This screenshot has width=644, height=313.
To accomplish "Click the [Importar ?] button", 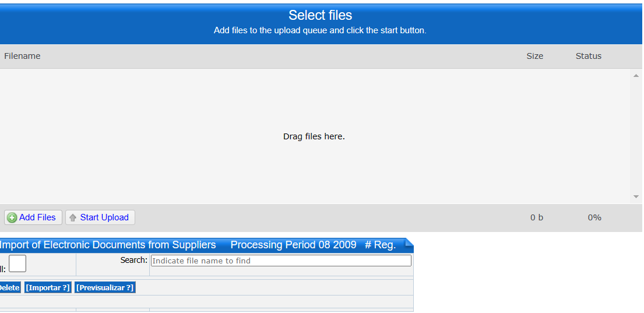I will [x=48, y=287].
